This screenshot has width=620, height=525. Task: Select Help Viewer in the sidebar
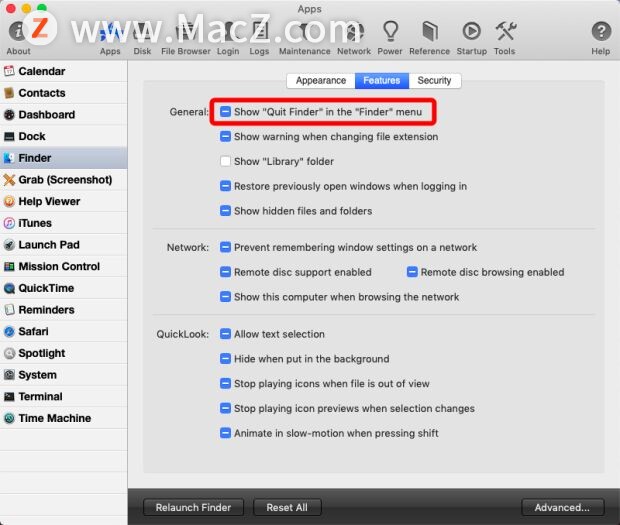(64, 202)
